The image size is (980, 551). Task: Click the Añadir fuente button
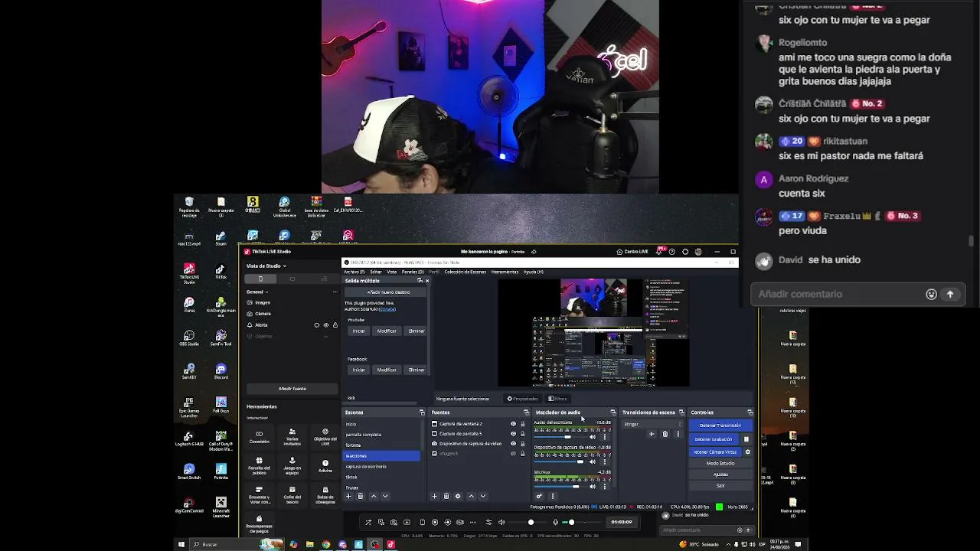coord(292,389)
